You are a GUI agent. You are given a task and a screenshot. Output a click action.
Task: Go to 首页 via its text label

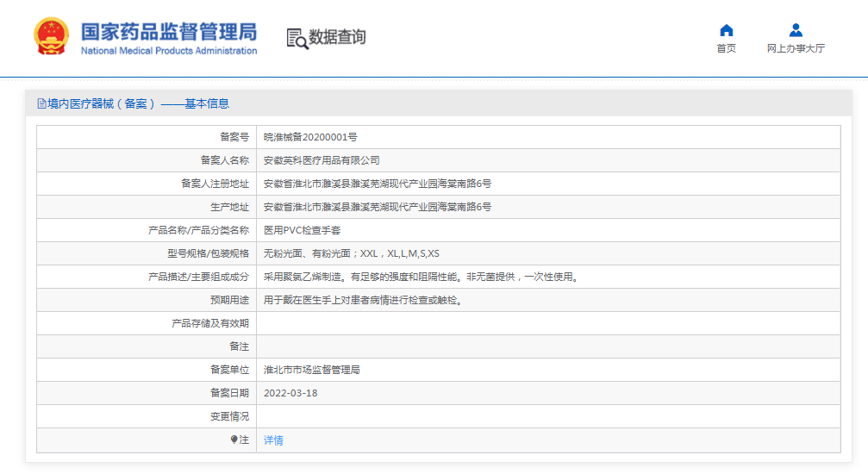(x=726, y=49)
